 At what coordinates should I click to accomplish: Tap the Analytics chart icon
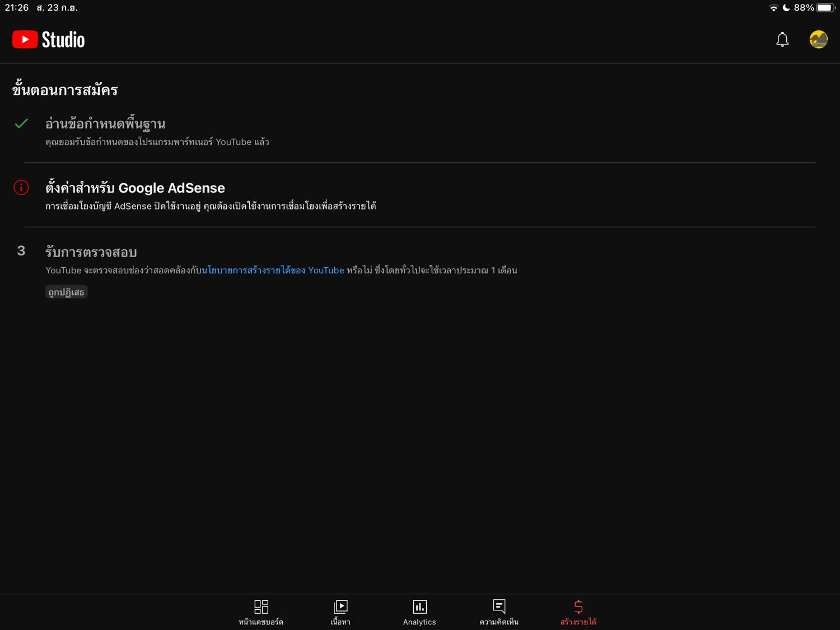click(x=419, y=606)
